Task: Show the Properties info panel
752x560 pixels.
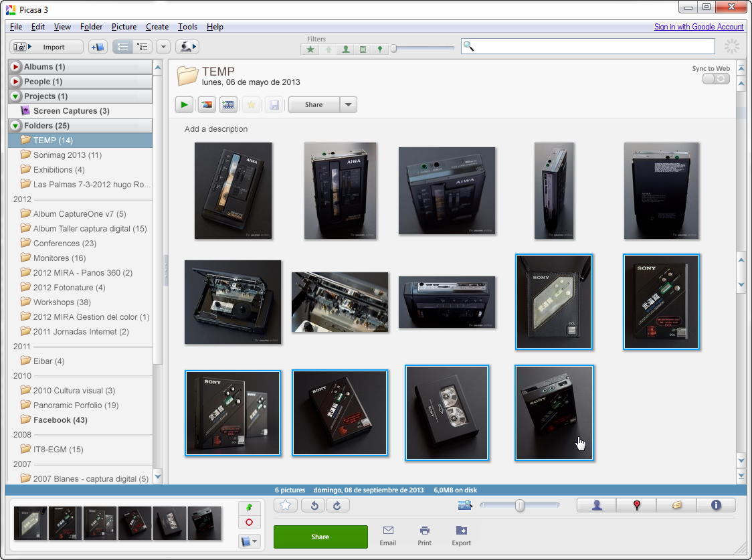Action: tap(716, 505)
